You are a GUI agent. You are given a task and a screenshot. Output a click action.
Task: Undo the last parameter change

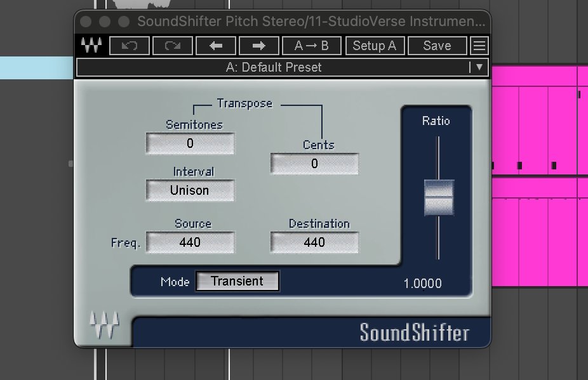(x=129, y=45)
